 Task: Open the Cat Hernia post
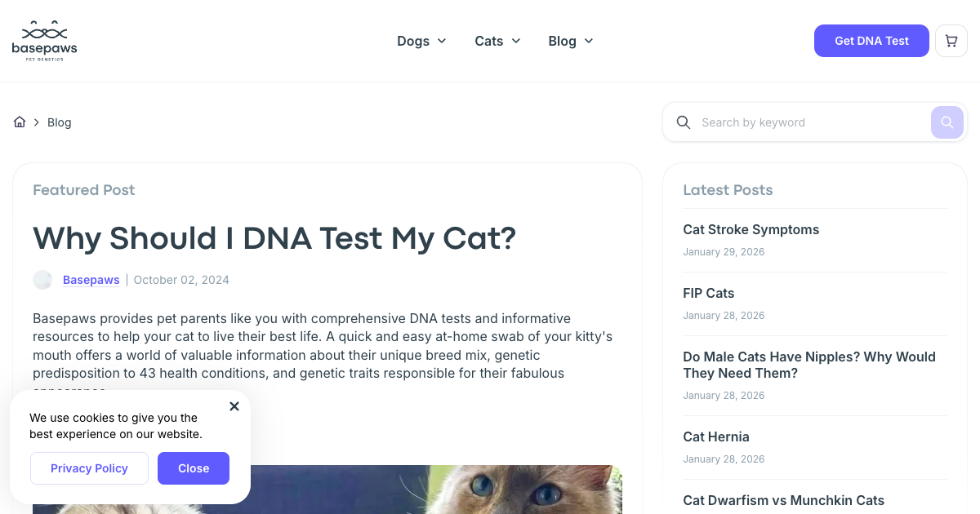click(715, 437)
